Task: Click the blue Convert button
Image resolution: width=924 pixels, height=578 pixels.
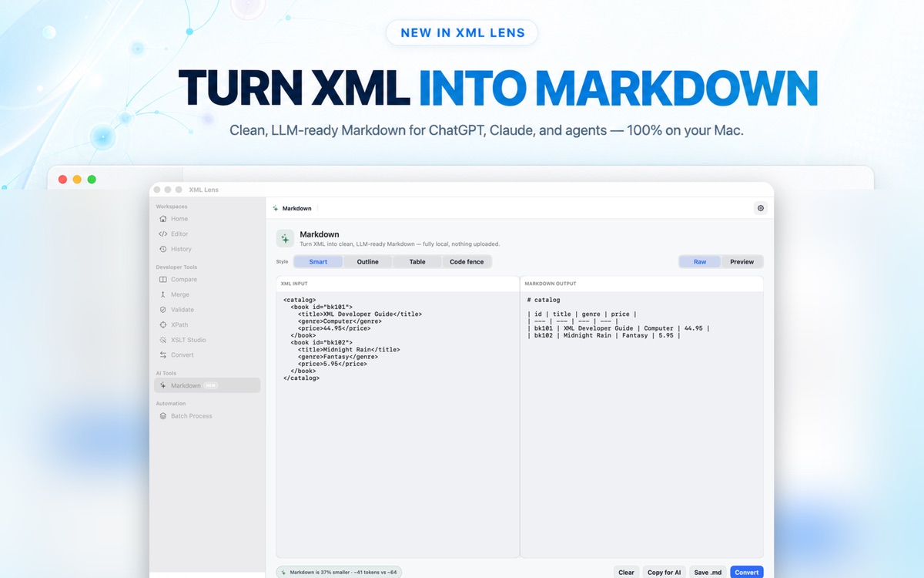Action: pyautogui.click(x=747, y=573)
